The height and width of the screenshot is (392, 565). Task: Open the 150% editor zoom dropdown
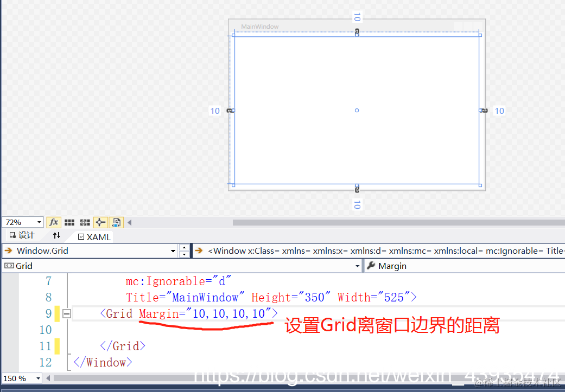(x=21, y=378)
